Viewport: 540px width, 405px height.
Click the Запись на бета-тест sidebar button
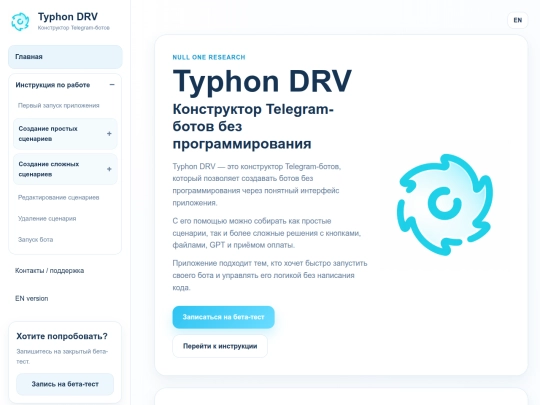(x=65, y=384)
